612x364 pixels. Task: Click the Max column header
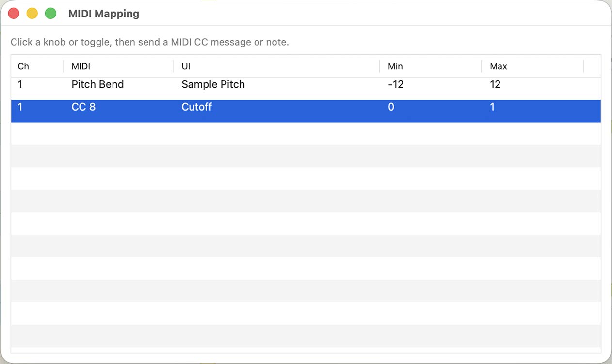(x=499, y=66)
